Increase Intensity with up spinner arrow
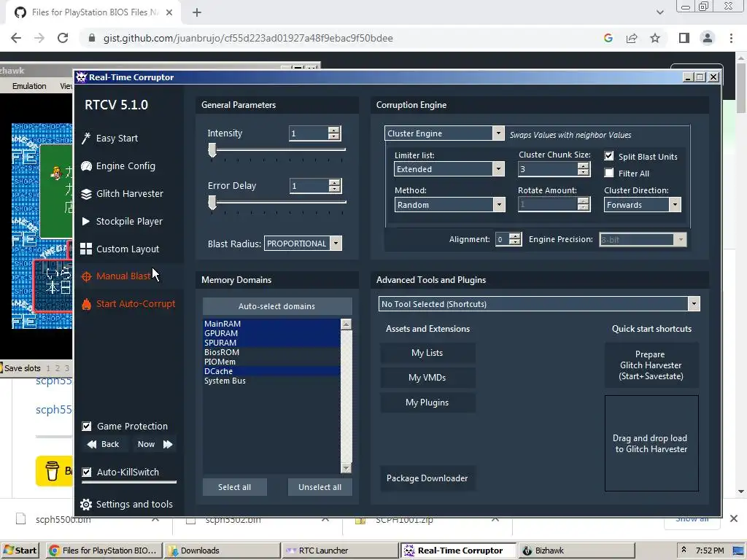The width and height of the screenshot is (747, 560). [x=334, y=130]
